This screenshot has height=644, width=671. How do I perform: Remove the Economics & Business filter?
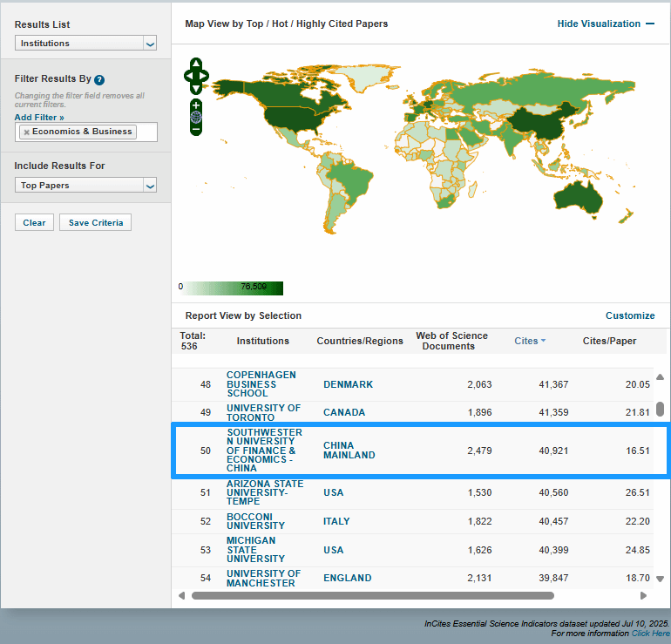[26, 132]
